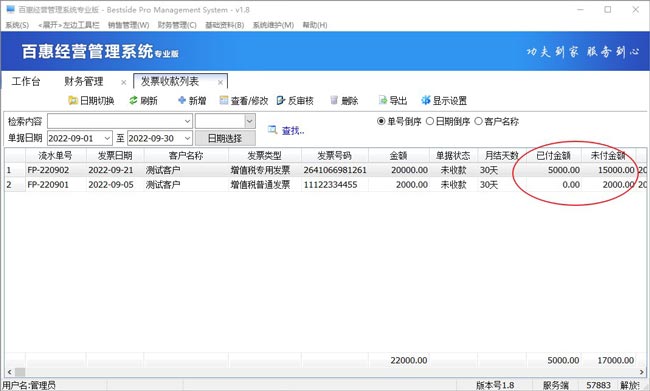
Task: Delete the record with 删除
Action: point(344,100)
